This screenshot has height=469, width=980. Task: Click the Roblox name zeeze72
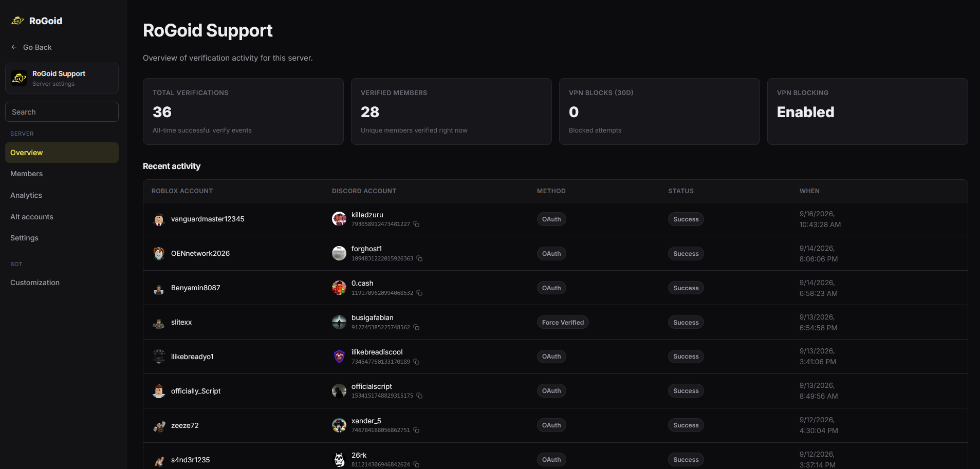(185, 425)
